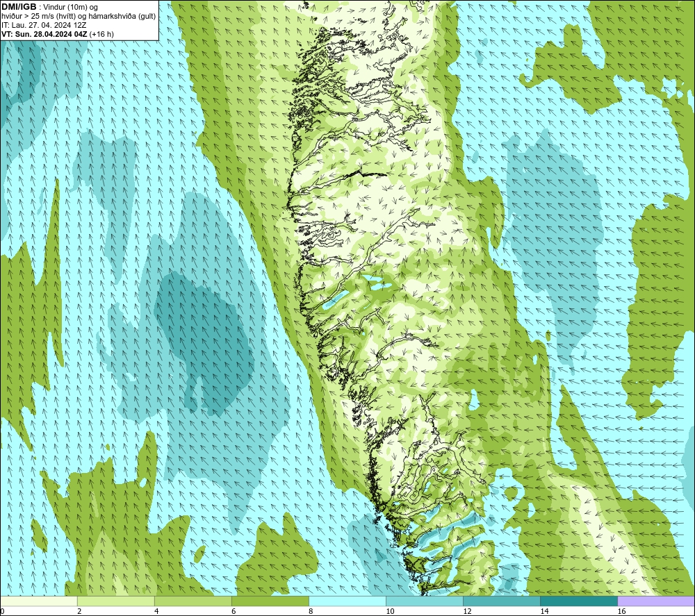Click the DMI/IGB title text

pos(19,7)
